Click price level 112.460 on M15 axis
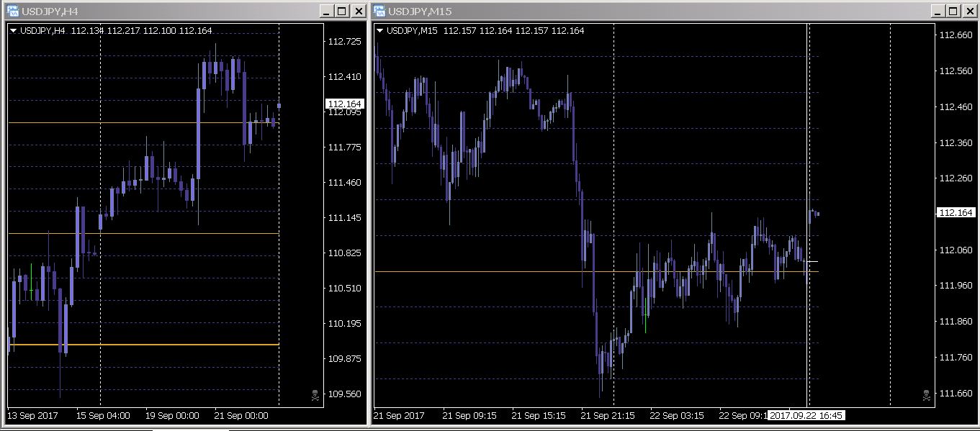The height and width of the screenshot is (431, 980). coord(956,106)
